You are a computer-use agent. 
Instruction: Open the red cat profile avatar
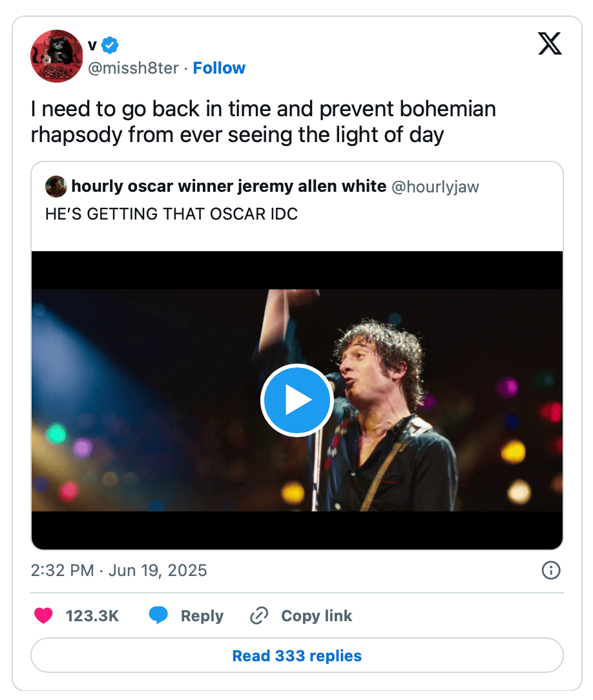[x=57, y=56]
